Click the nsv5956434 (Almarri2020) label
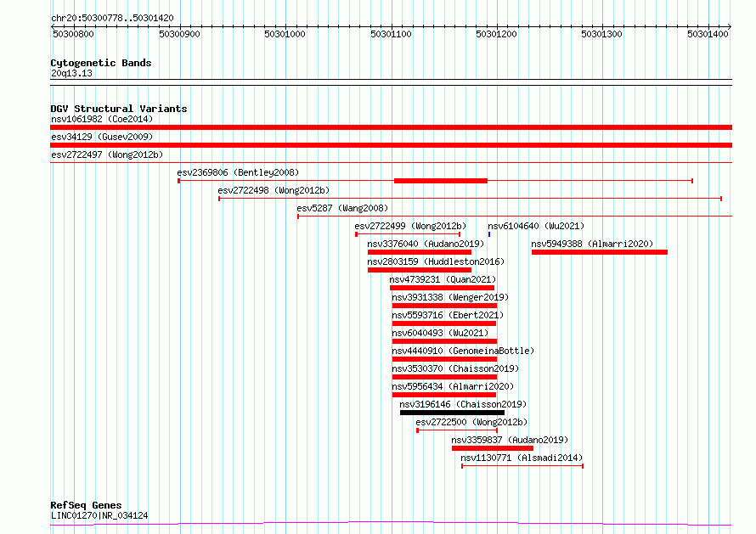Screen dimensions: 756x534 pyautogui.click(x=453, y=386)
